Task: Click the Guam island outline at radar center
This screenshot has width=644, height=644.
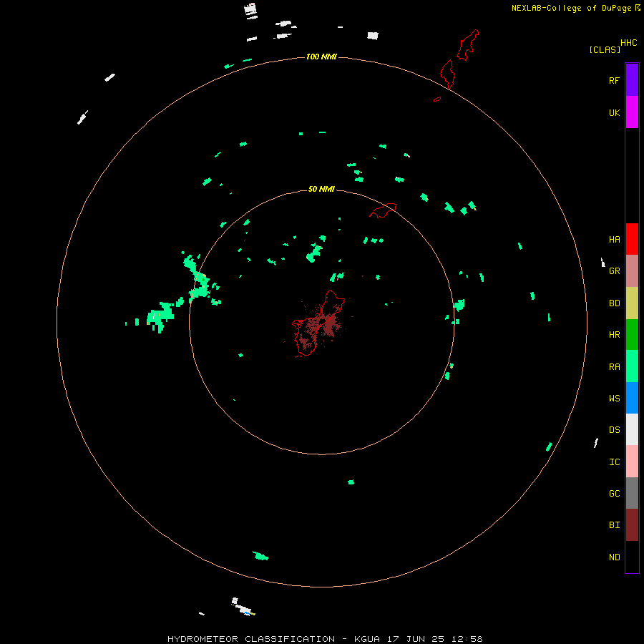Action: [318, 323]
